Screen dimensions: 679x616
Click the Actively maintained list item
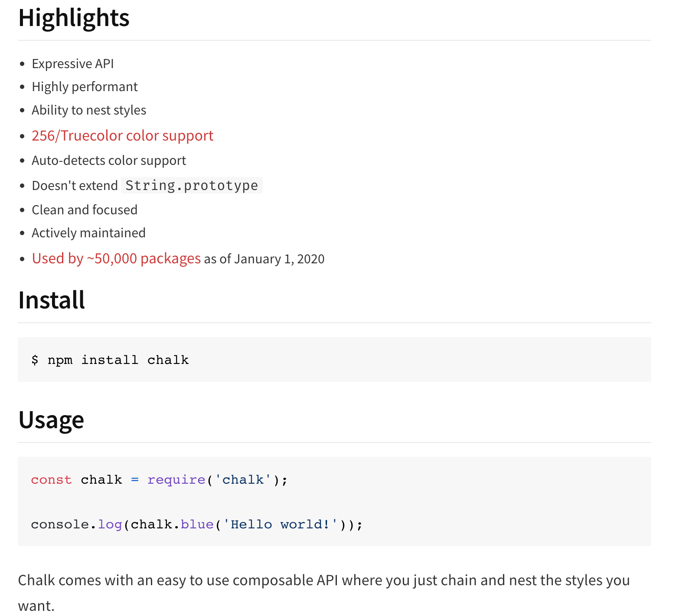(x=88, y=233)
